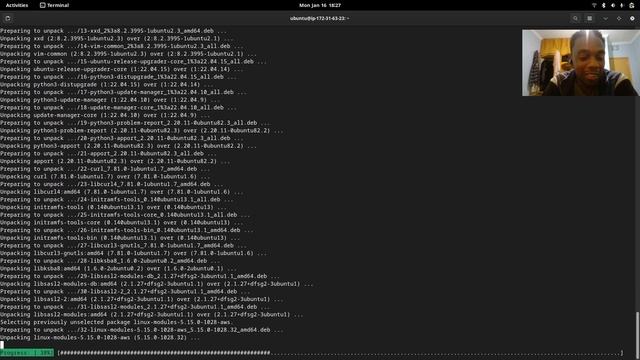Click the 'Unpacking linux-modules-5.15.0-1028-aws' line
Image resolution: width=640 pixels, height=360 pixels.
(100, 338)
